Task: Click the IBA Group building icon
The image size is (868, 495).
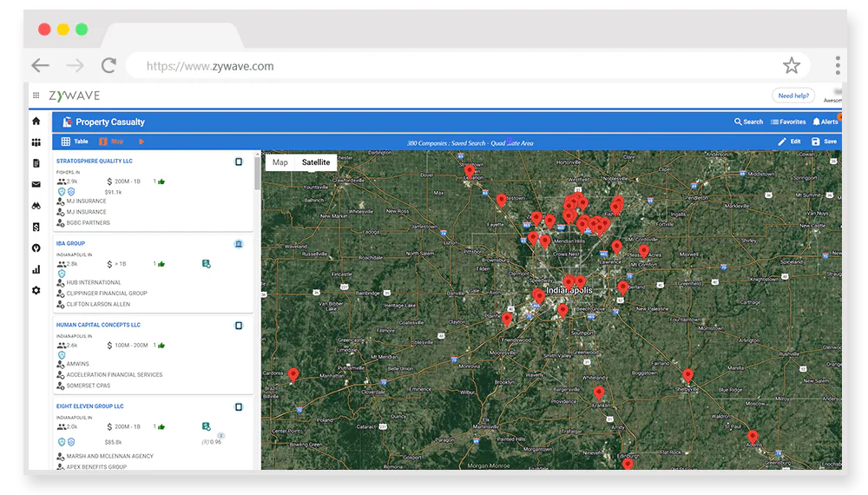Action: point(239,244)
